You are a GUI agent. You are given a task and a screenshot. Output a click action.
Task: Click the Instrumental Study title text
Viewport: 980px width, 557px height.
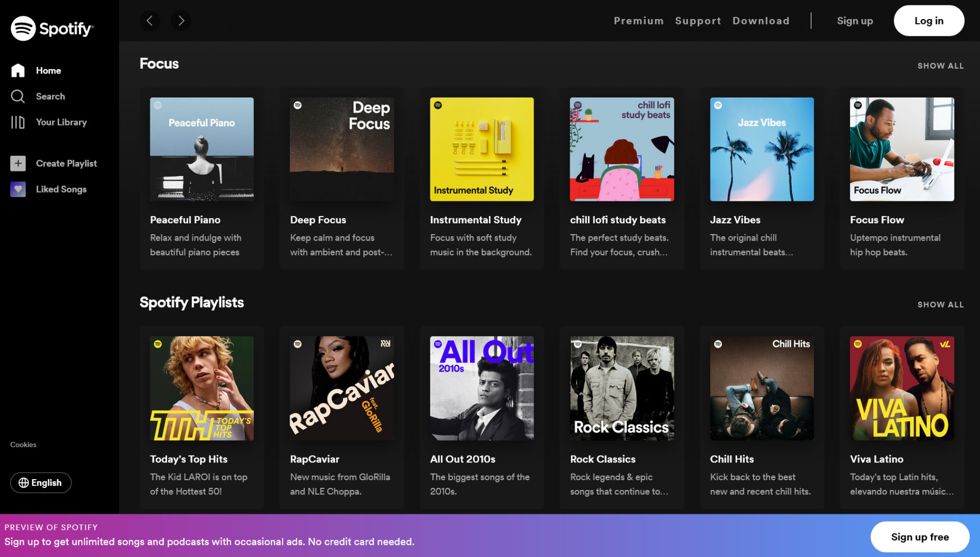pyautogui.click(x=476, y=220)
